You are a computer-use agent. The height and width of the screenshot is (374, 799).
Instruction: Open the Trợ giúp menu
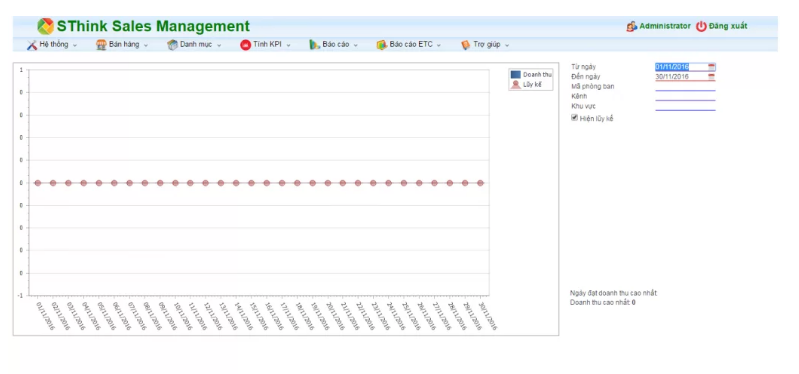pos(487,44)
